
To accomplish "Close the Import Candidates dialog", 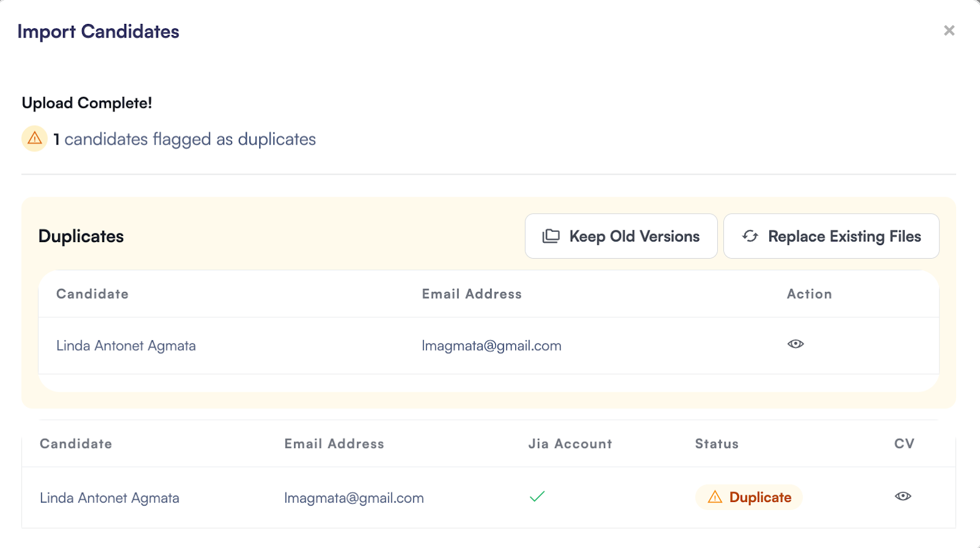I will click(949, 31).
